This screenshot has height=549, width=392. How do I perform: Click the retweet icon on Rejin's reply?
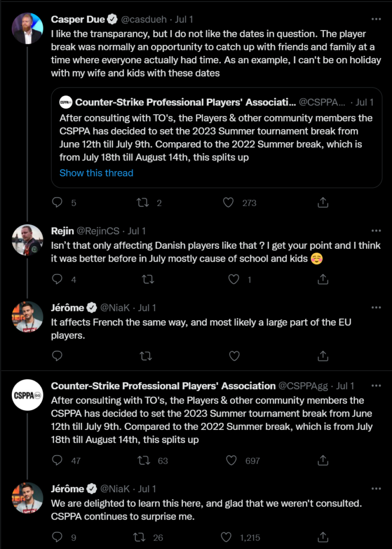tap(148, 279)
